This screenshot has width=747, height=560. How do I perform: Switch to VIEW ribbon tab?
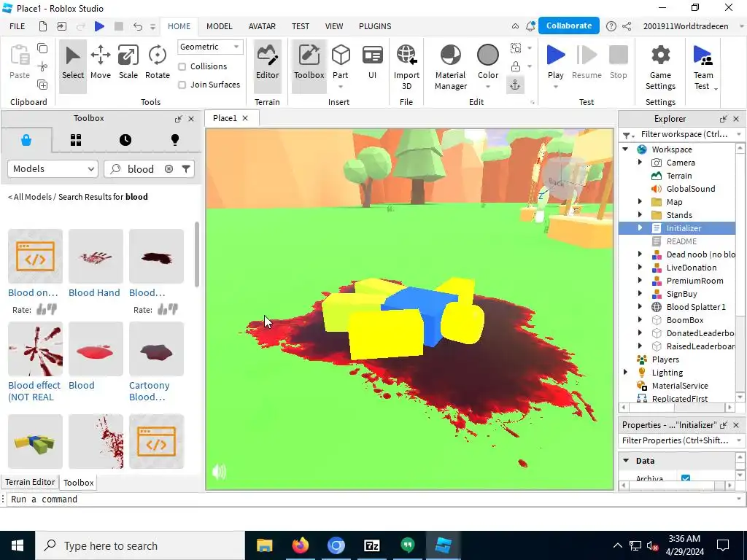coord(334,26)
